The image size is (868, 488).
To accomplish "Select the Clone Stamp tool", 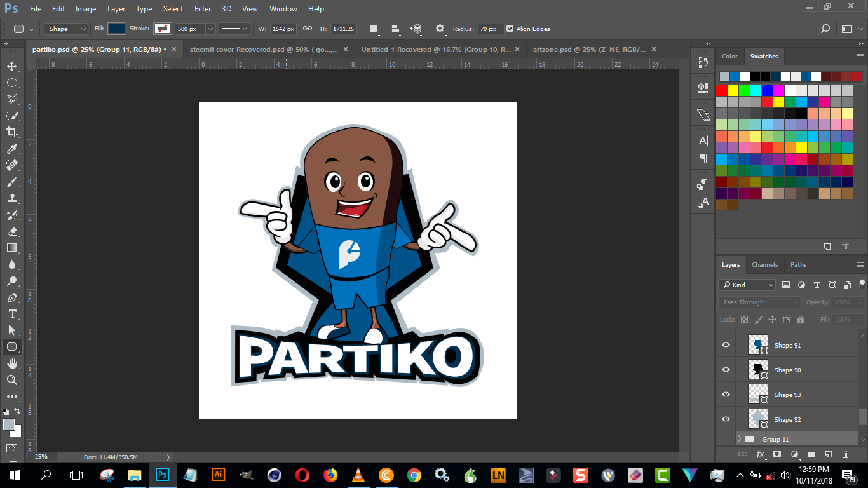I will 12,198.
